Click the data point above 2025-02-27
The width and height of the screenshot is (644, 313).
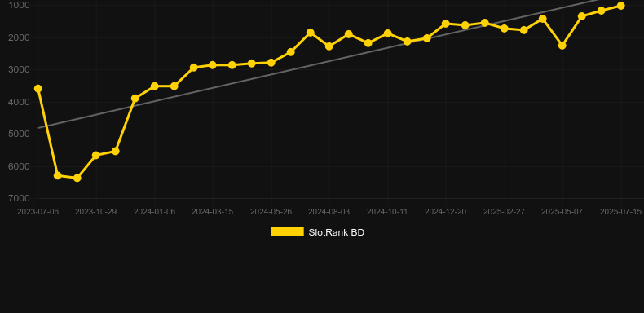click(505, 29)
